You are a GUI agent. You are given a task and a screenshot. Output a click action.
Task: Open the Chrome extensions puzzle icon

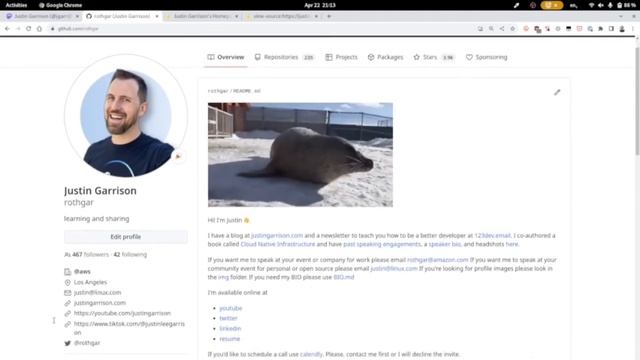click(x=600, y=29)
